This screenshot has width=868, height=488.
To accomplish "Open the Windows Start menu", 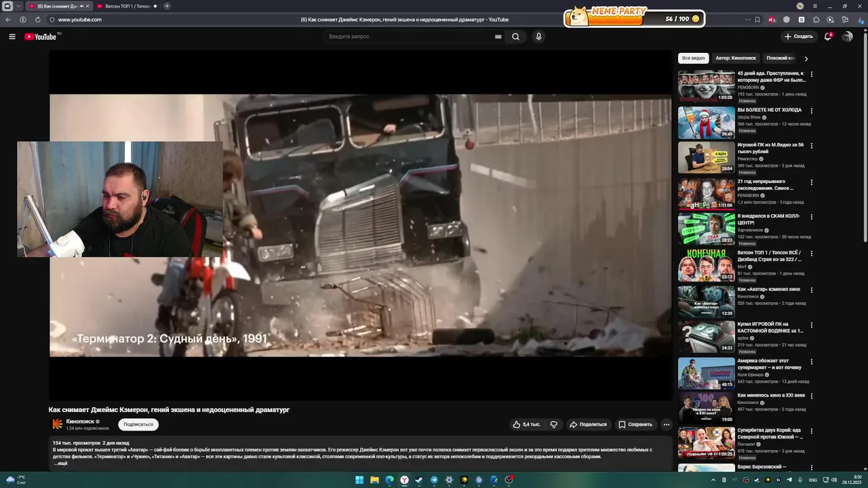I will coord(359,480).
